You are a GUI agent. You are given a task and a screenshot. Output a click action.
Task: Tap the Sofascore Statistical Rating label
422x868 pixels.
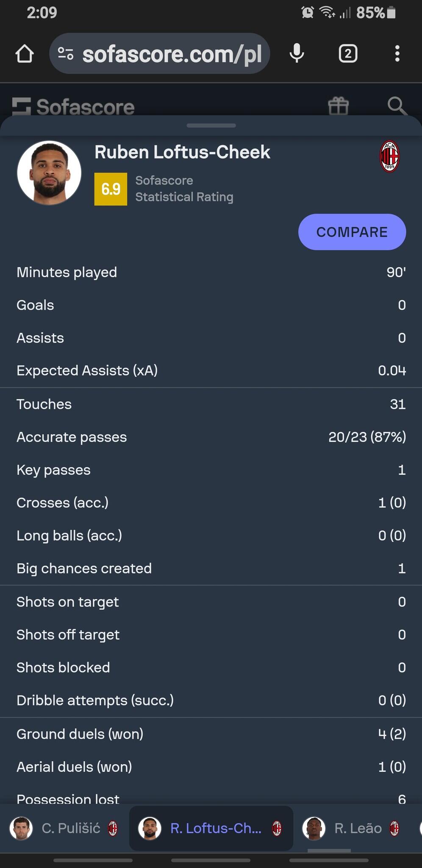pyautogui.click(x=184, y=189)
